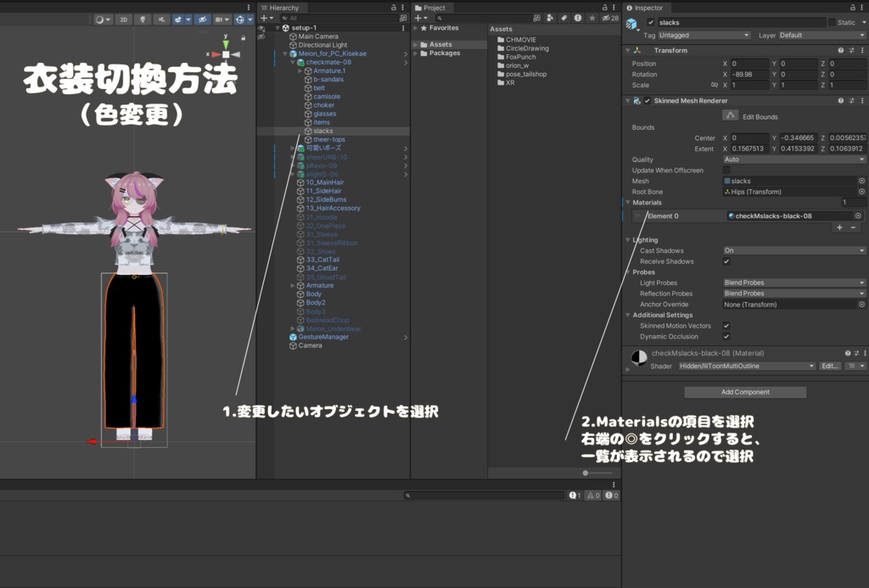
Task: Disable the Receive Shadows checkbox
Action: coord(727,261)
